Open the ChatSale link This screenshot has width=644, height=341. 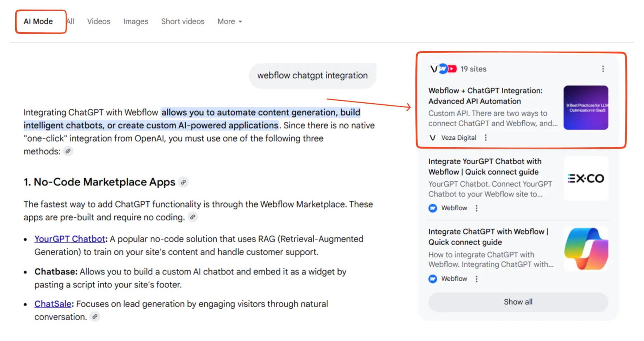coord(53,304)
